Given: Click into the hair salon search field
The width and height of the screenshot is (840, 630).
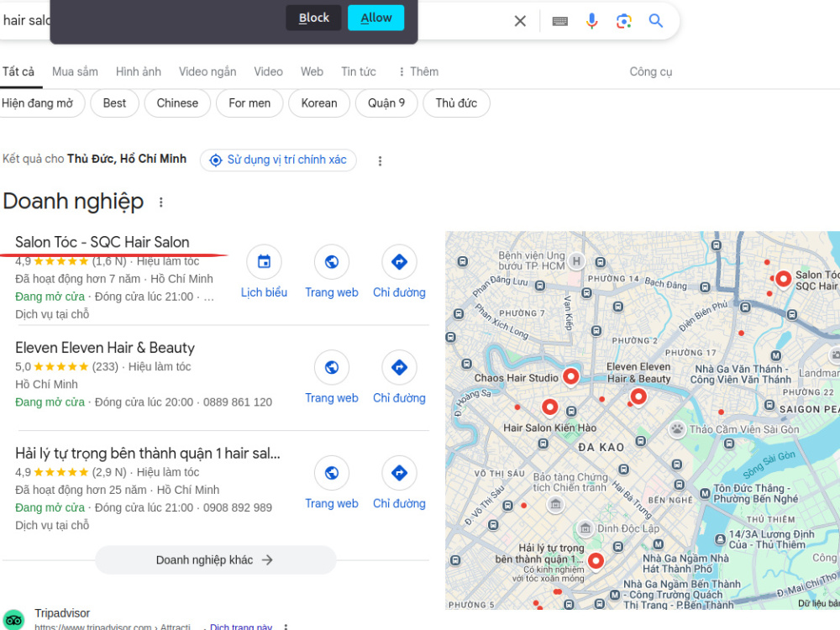Looking at the screenshot, I should click(x=26, y=20).
